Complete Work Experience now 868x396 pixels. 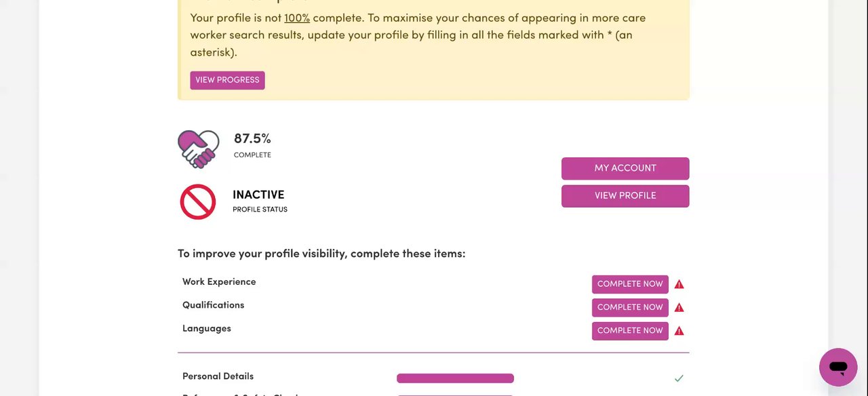[630, 284]
